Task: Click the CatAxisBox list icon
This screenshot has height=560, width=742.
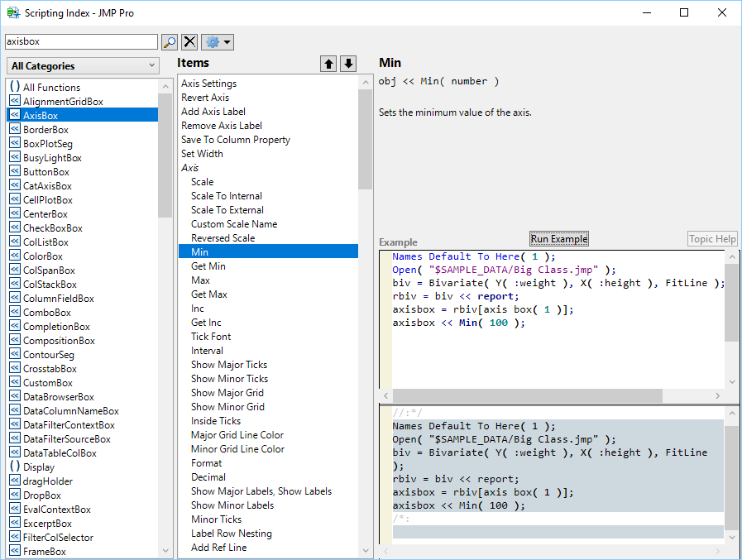Action: (15, 185)
